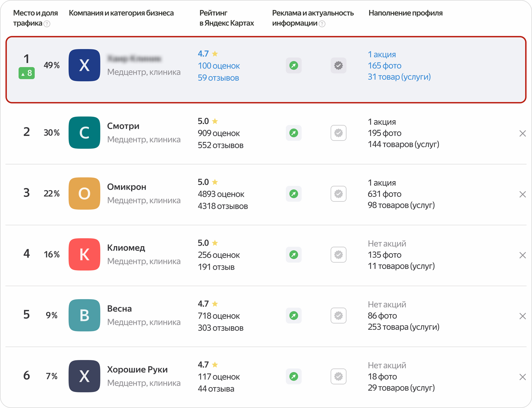
Task: Delete Весна from the comparison
Action: click(523, 316)
